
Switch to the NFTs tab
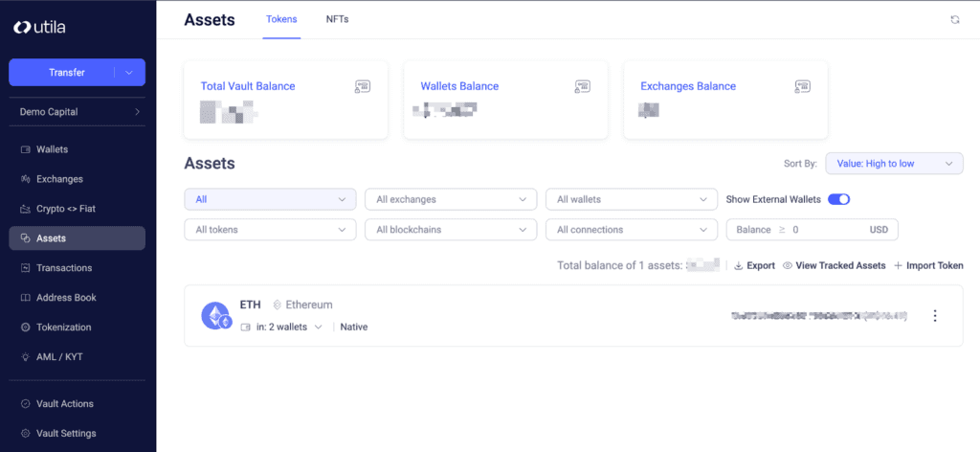point(338,19)
